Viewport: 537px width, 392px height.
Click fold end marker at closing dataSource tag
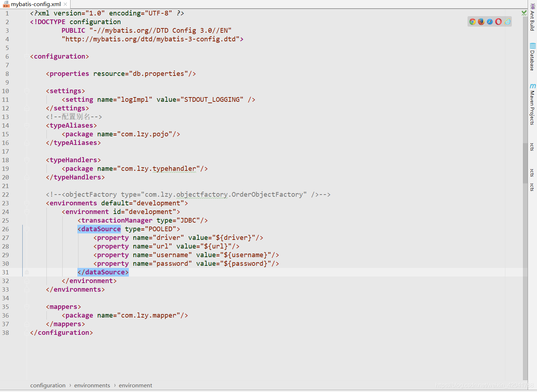coord(27,272)
